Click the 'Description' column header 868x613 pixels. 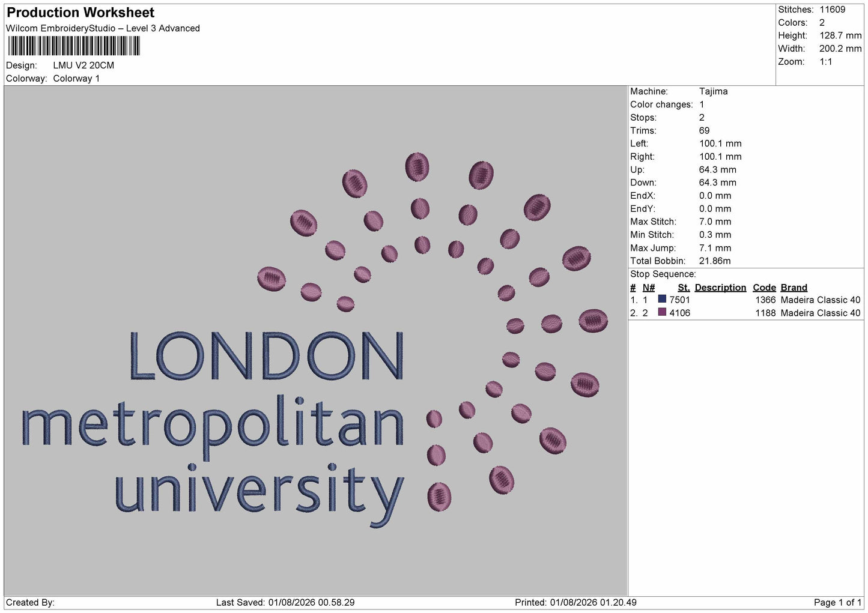coord(720,288)
